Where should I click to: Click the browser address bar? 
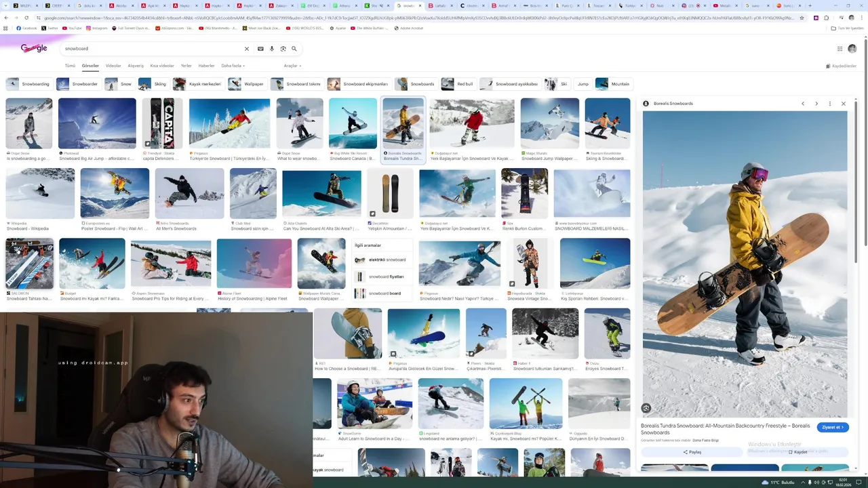point(420,18)
